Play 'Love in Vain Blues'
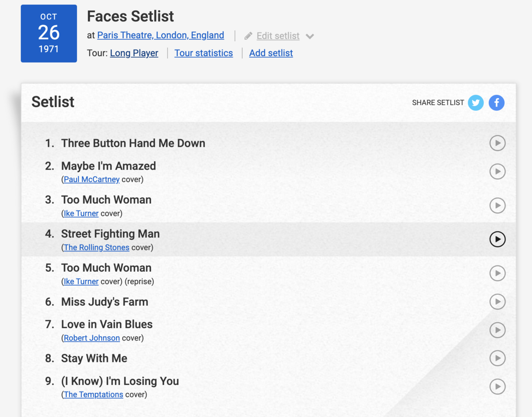This screenshot has width=532, height=417. tap(497, 330)
